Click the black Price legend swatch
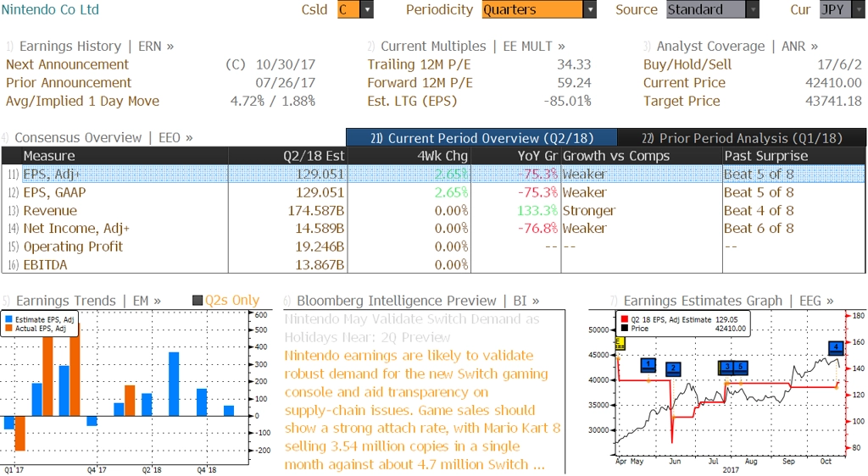868x476 pixels. pyautogui.click(x=625, y=329)
